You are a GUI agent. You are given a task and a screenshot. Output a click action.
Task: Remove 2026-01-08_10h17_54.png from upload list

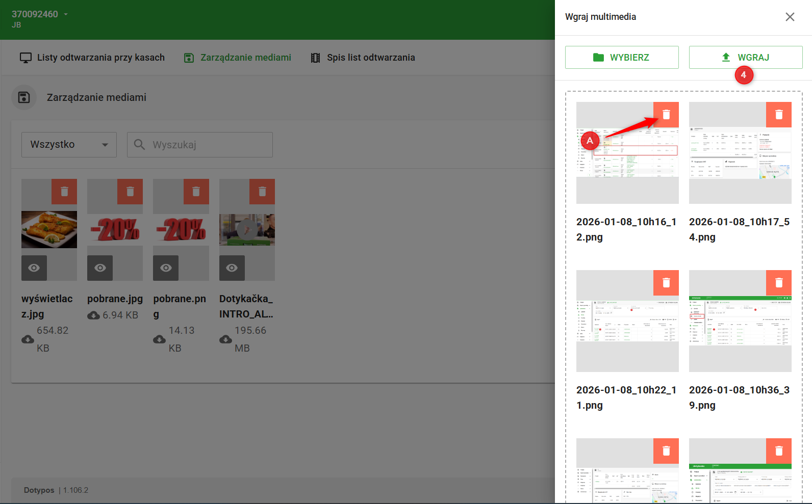click(778, 115)
